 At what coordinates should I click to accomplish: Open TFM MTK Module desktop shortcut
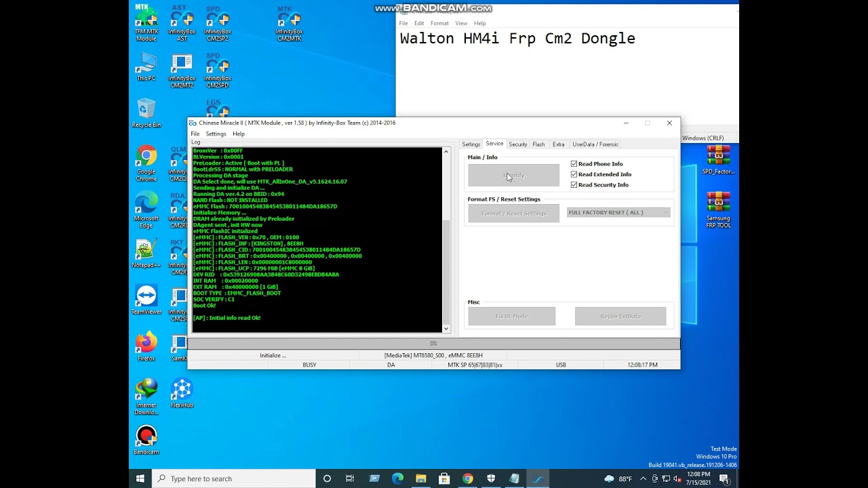tap(146, 22)
